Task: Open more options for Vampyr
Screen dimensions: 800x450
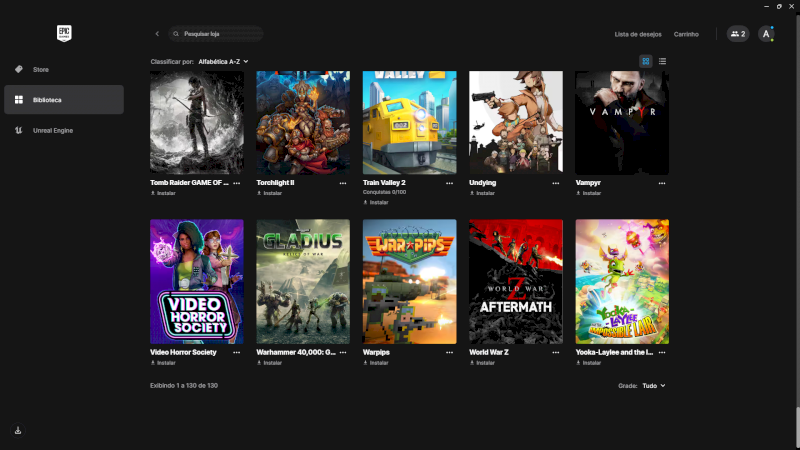Action: coord(662,183)
